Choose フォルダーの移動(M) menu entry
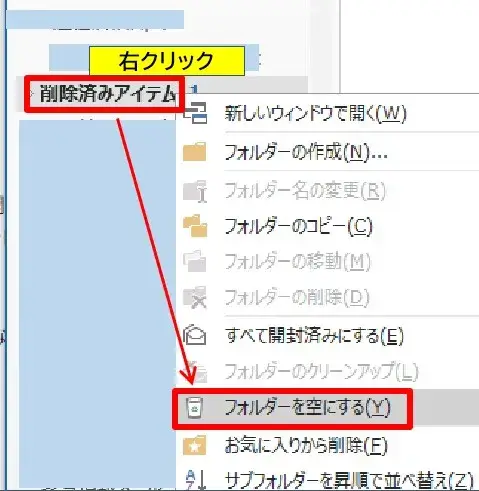The width and height of the screenshot is (479, 491). click(298, 262)
